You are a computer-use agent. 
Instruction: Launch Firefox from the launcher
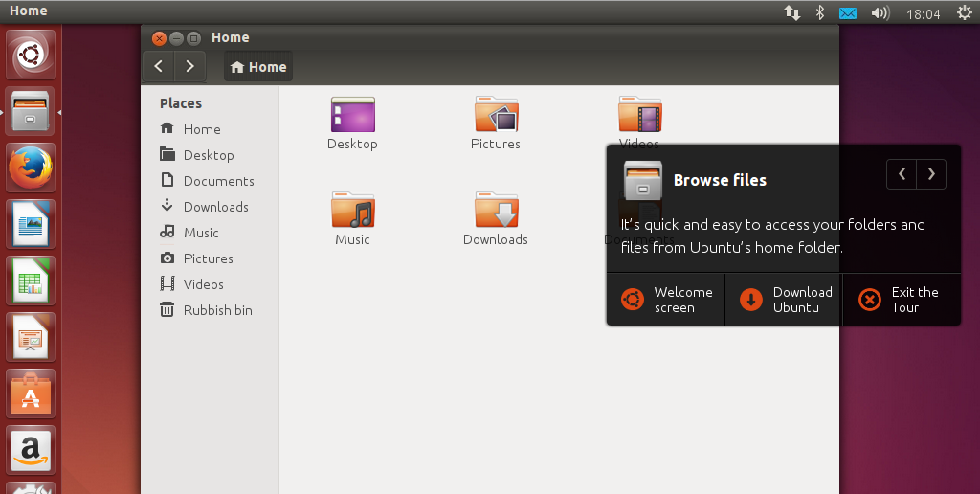pyautogui.click(x=31, y=168)
